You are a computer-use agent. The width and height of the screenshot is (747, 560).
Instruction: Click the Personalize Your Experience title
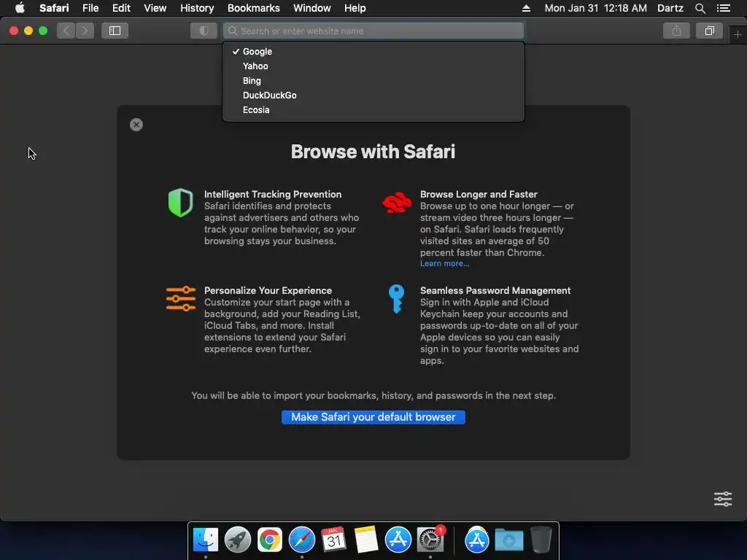268,290
